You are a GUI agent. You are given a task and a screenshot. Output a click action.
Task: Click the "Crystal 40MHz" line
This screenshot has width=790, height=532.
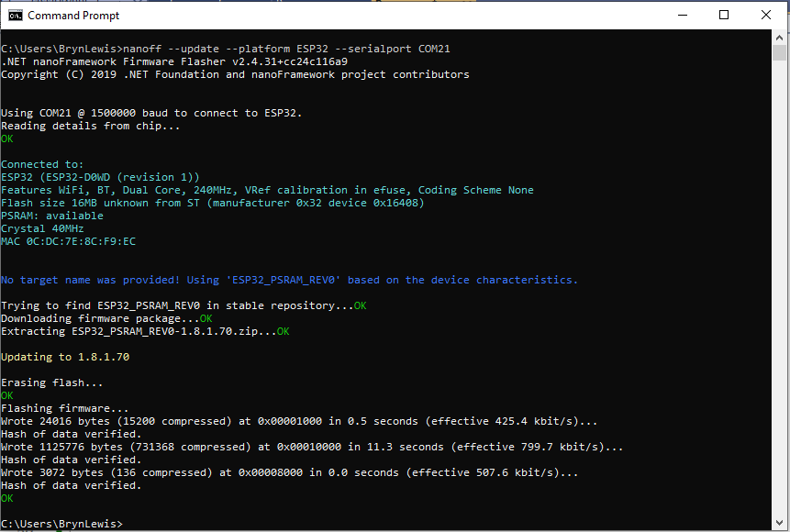point(42,228)
